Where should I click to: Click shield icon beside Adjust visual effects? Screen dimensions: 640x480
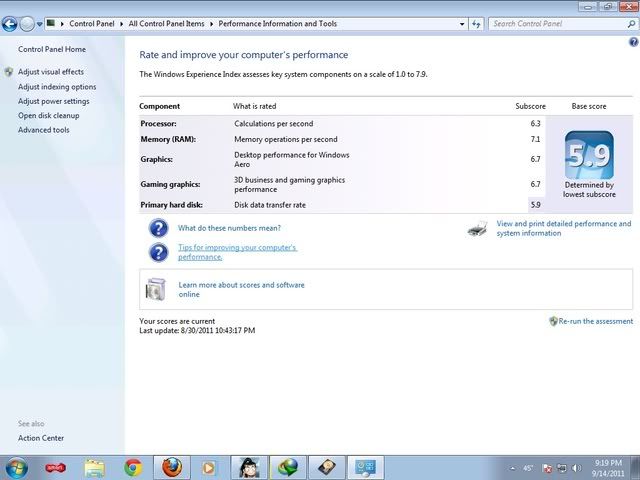click(9, 72)
